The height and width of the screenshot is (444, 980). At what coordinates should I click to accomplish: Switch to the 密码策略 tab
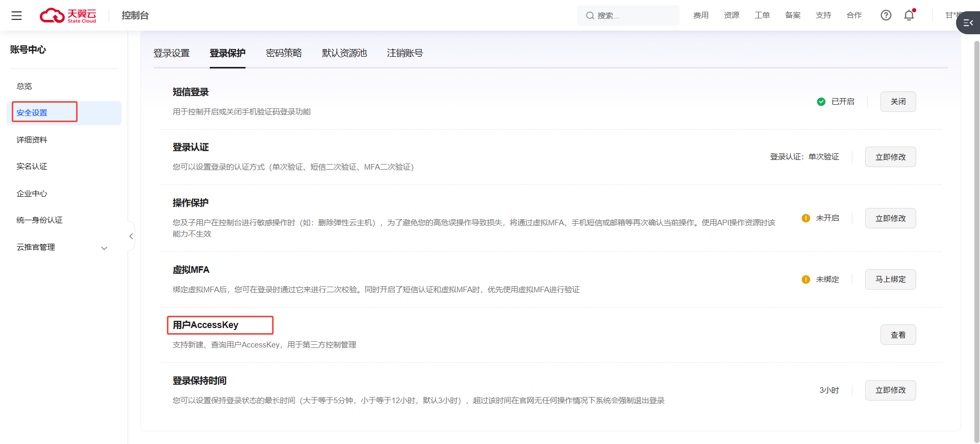pos(284,53)
